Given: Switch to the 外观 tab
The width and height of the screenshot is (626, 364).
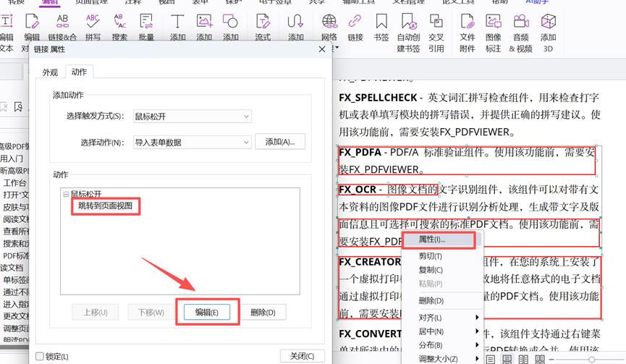Looking at the screenshot, I should 50,72.
